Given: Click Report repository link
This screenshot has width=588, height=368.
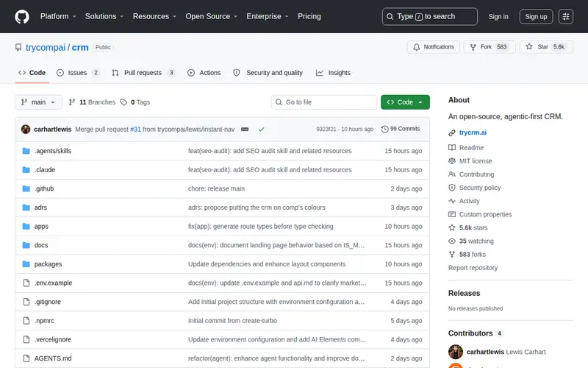Looking at the screenshot, I should point(473,268).
